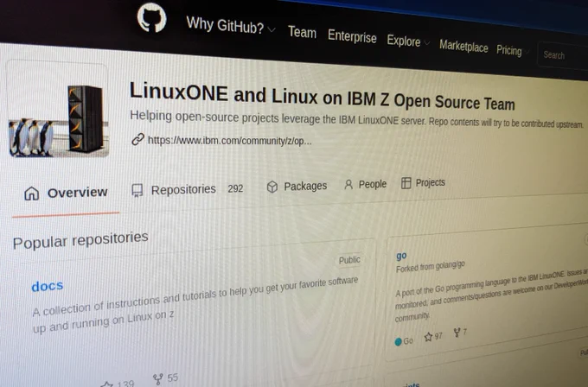Expand the Why GitHub? menu
Image resolution: width=588 pixels, height=387 pixels.
230,26
